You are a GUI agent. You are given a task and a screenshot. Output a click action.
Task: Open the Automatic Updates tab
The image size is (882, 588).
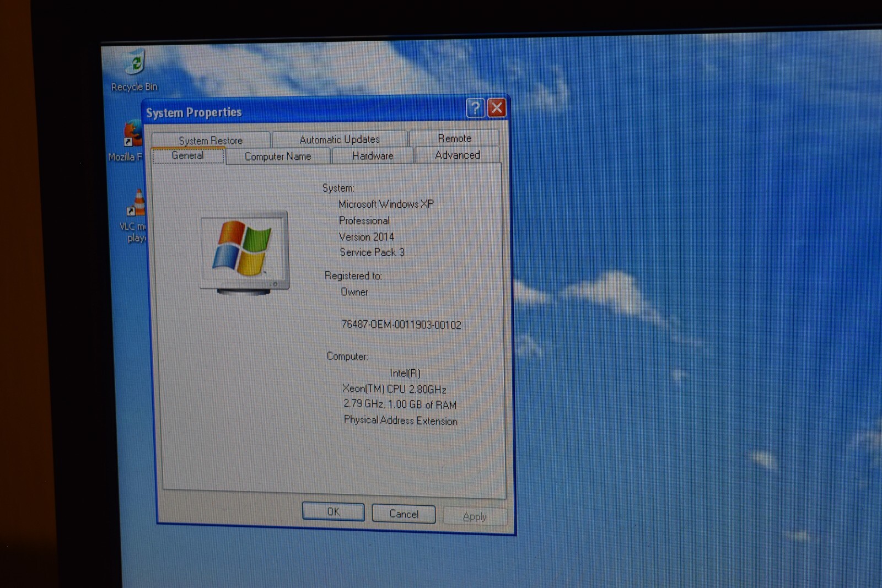click(x=340, y=139)
